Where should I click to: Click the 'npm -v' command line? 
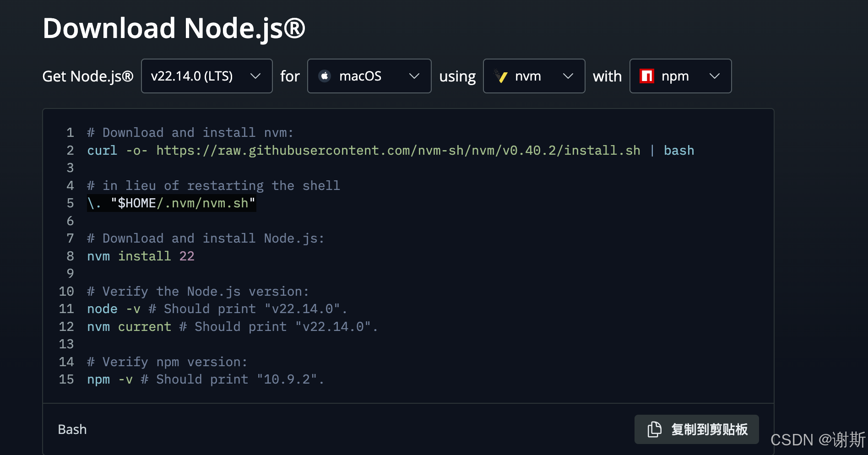110,379
